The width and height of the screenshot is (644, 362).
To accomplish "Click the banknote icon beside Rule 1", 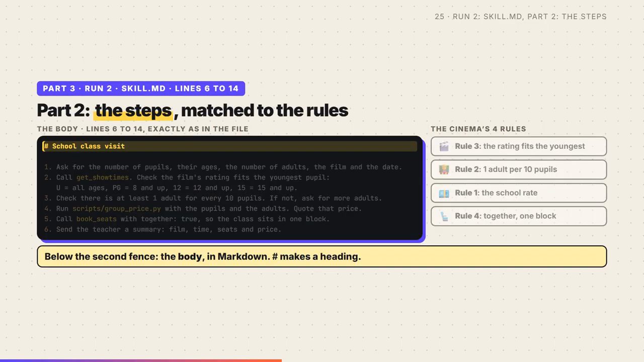I will (x=444, y=193).
